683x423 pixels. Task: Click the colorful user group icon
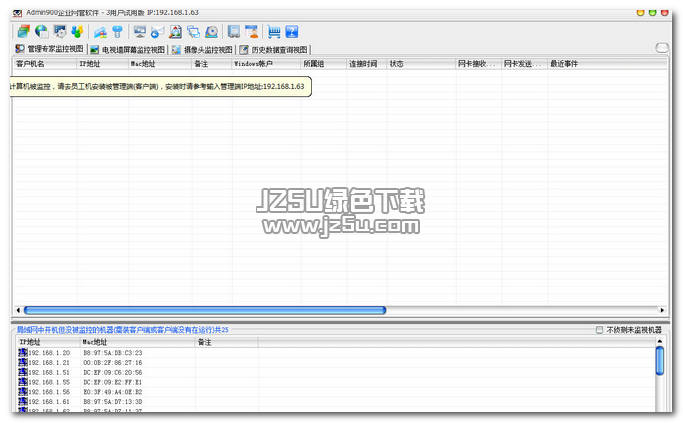click(x=78, y=31)
